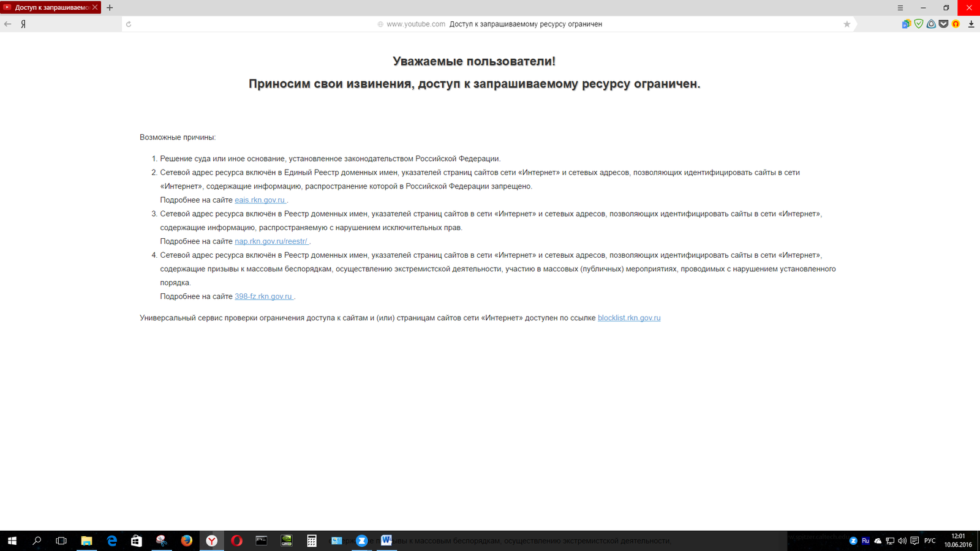Go back using the back arrow
Viewport: 980px width, 551px height.
[x=8, y=24]
